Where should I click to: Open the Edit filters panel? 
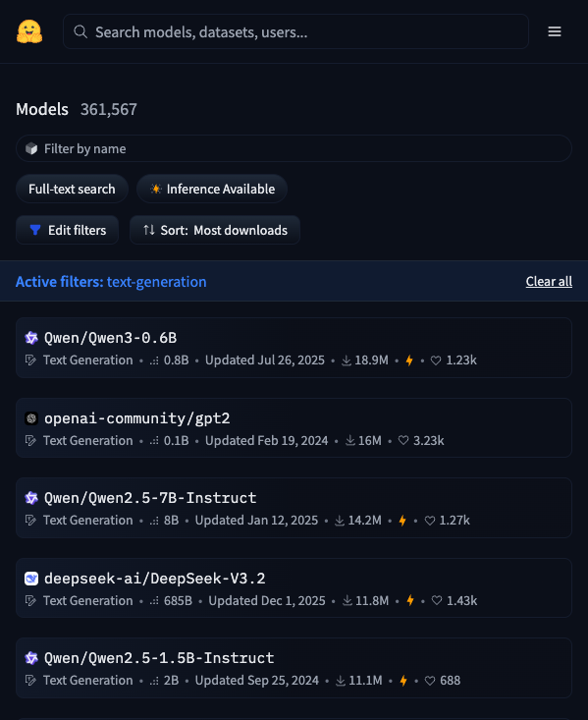point(68,230)
